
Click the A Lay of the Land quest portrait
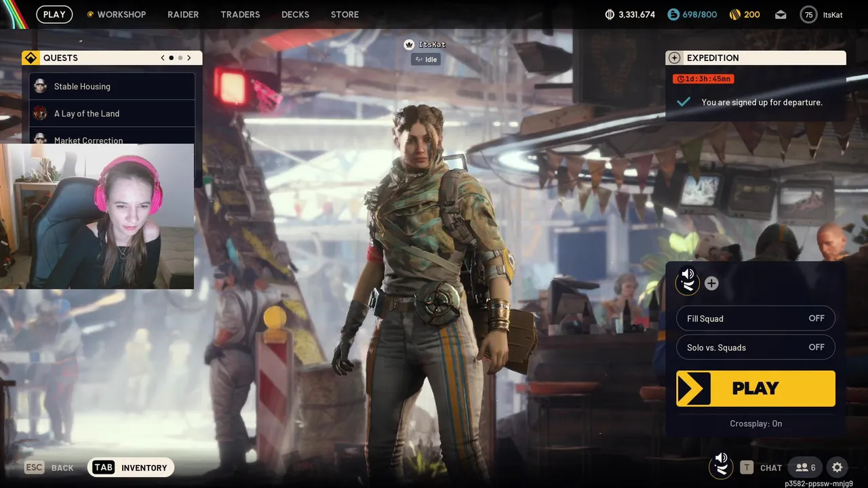coord(40,113)
